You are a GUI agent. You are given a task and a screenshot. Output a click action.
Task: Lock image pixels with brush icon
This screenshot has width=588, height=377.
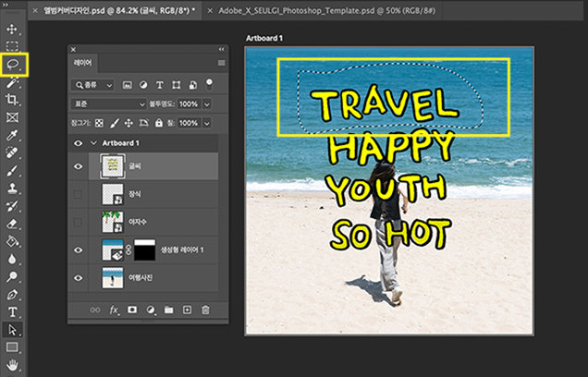point(115,123)
